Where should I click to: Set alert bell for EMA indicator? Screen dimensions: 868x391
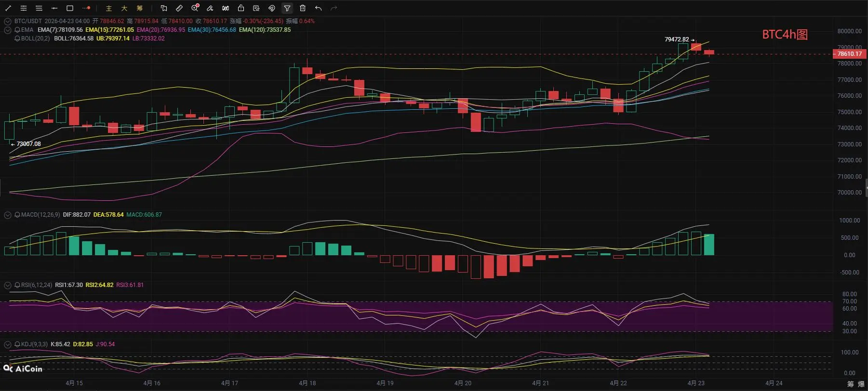[x=17, y=30]
